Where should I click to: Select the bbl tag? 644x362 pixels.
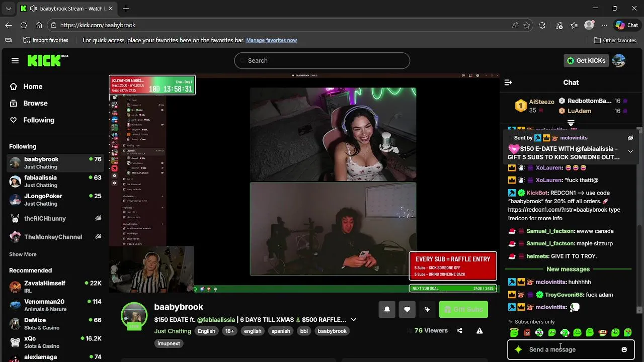point(304,331)
